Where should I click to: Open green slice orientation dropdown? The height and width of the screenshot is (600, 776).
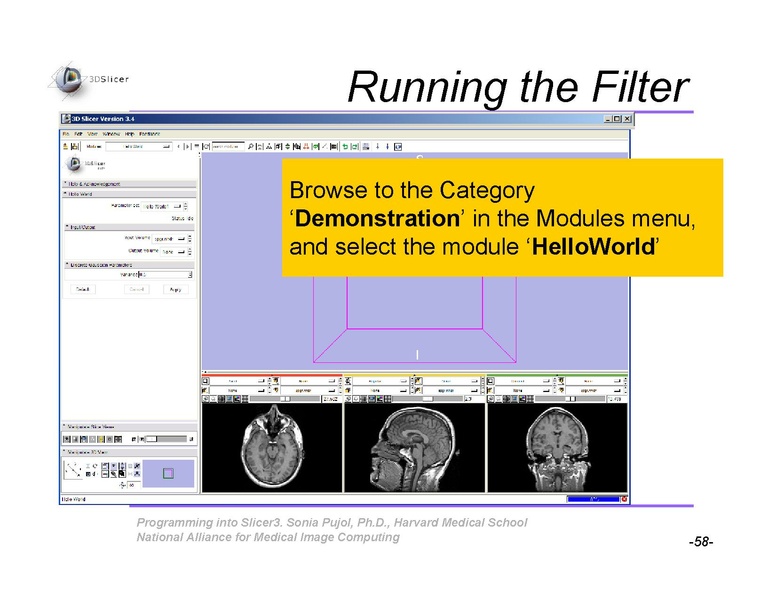point(524,381)
